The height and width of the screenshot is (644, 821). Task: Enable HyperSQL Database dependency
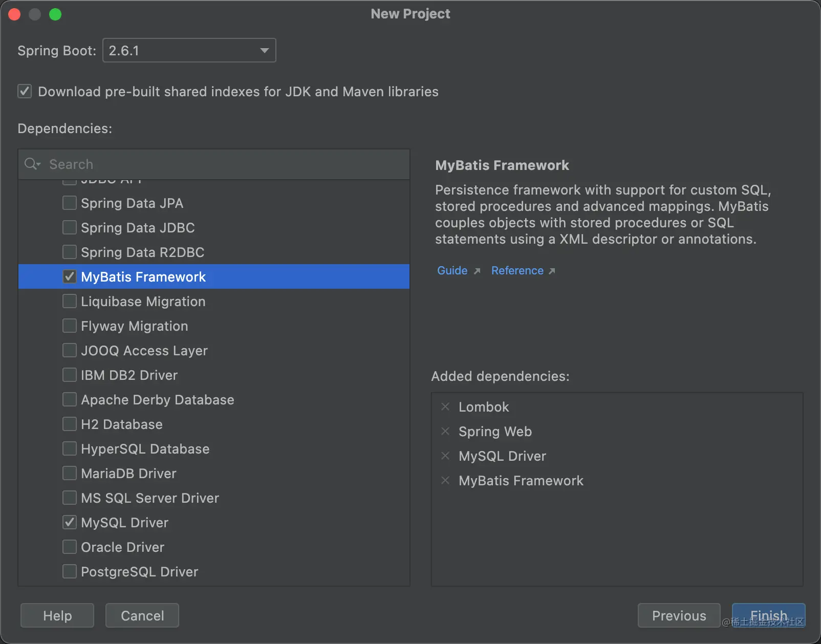pyautogui.click(x=70, y=448)
